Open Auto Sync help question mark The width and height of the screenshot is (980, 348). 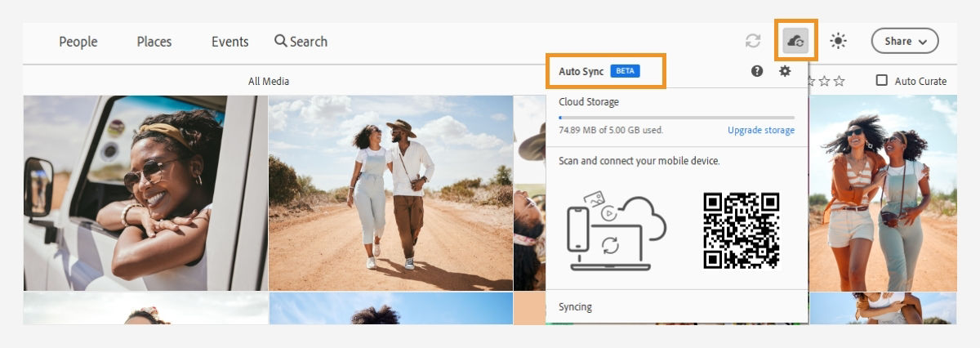point(757,71)
